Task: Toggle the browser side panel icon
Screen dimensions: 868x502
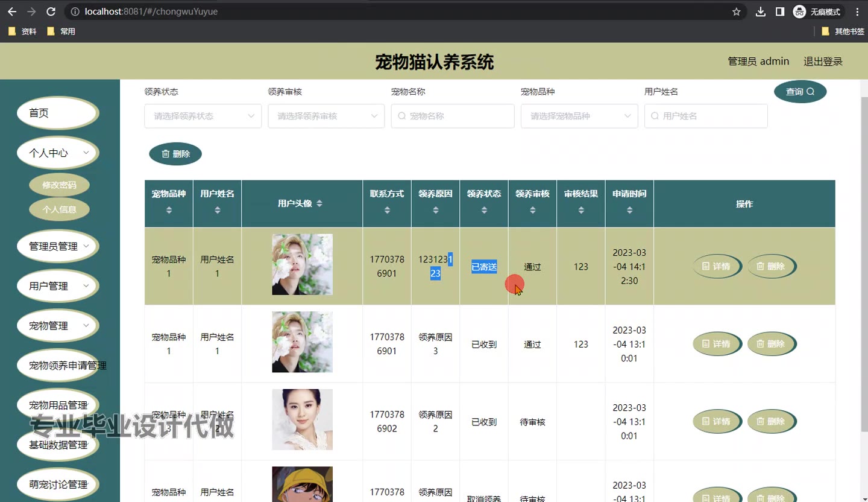Action: tap(779, 11)
